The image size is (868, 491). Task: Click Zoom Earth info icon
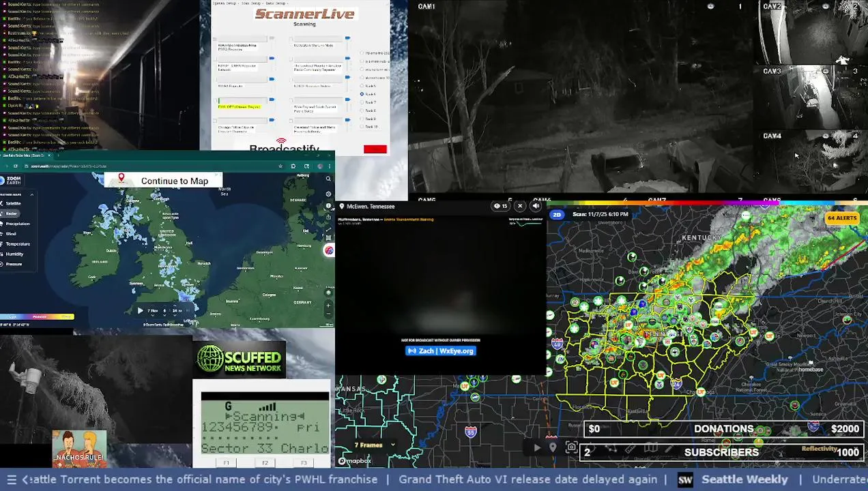[328, 206]
